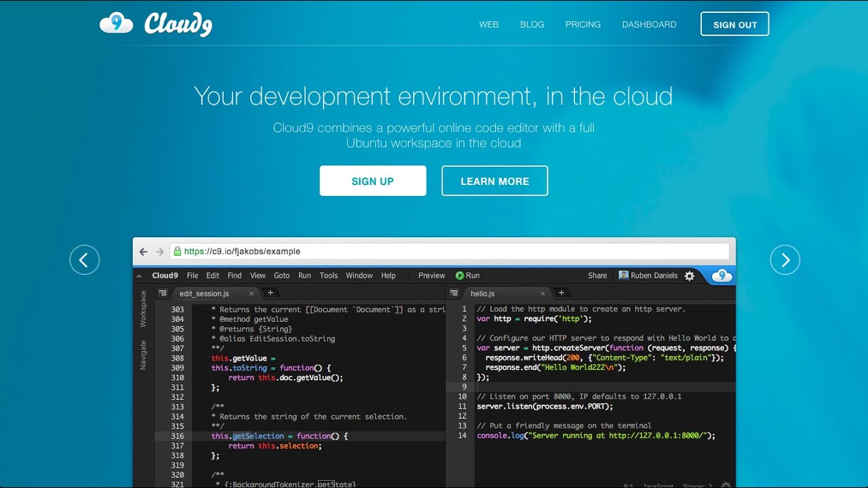Open the IDE settings gear icon
This screenshot has height=488, width=868.
click(690, 276)
